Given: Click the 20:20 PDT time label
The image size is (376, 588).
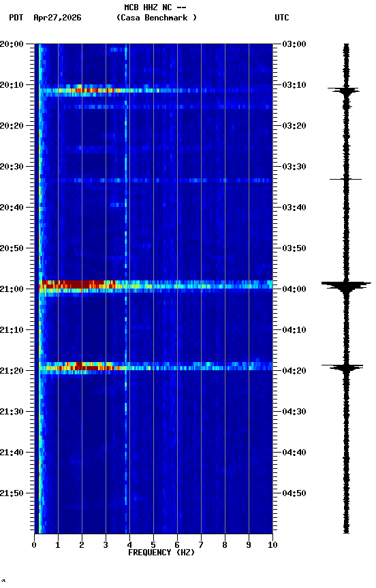Looking at the screenshot, I should tap(12, 126).
